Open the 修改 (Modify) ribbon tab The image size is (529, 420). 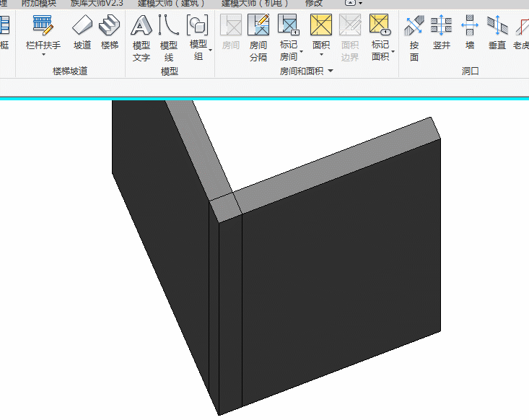coord(314,3)
